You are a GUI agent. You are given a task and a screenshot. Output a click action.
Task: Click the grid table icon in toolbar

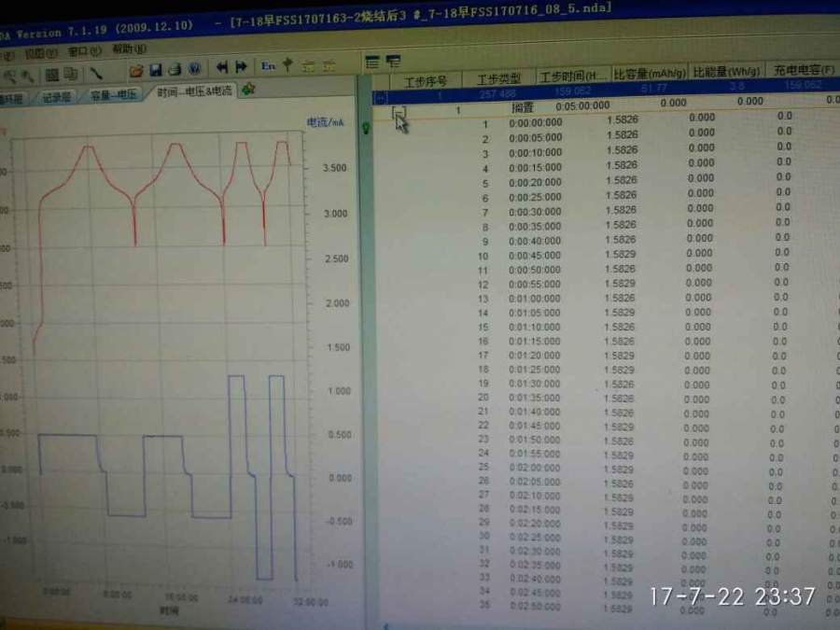click(52, 75)
